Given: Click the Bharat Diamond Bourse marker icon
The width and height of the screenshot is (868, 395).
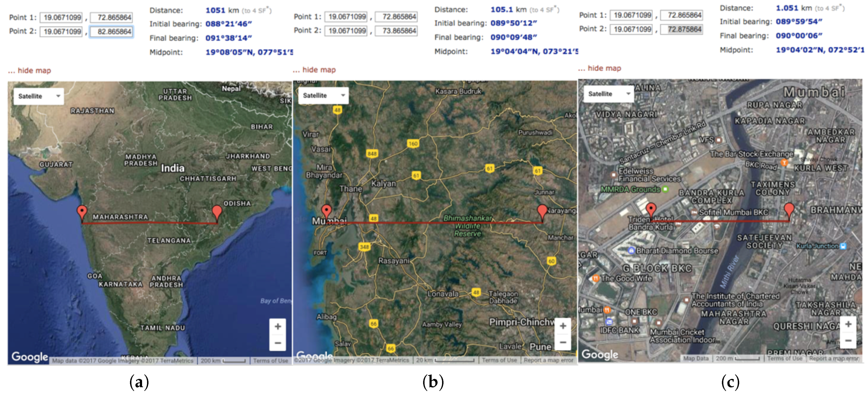Looking at the screenshot, I should [x=632, y=250].
